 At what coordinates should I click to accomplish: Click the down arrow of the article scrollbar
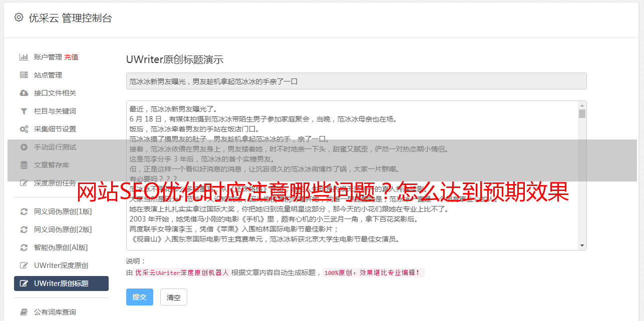[582, 245]
